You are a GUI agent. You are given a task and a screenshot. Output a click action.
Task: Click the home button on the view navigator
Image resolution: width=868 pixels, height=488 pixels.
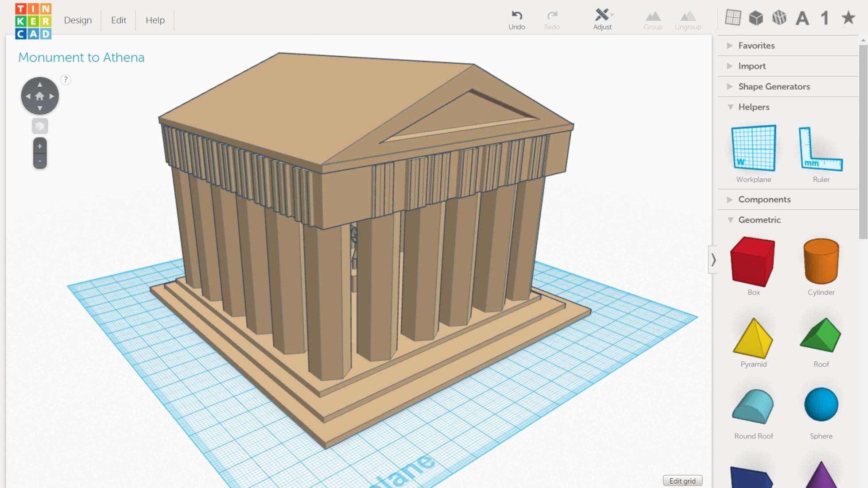[x=39, y=96]
